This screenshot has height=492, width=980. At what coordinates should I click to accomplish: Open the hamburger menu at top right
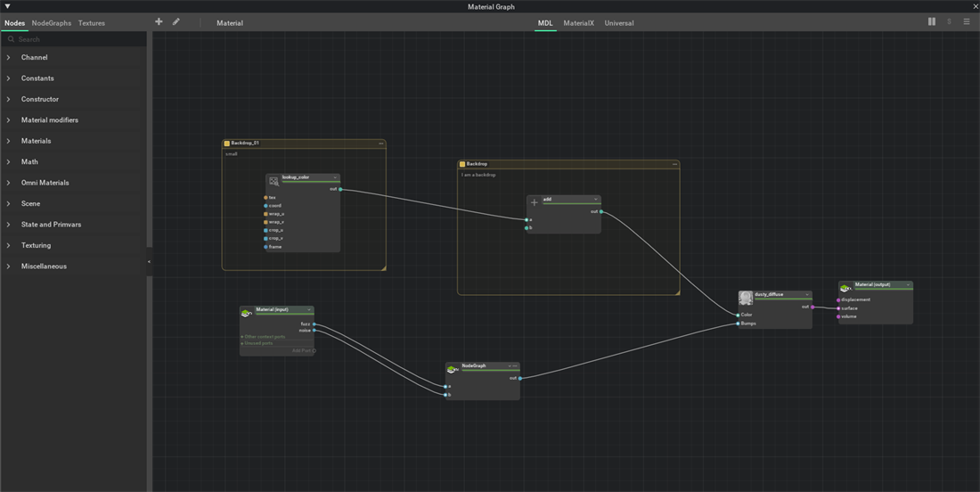(x=967, y=21)
